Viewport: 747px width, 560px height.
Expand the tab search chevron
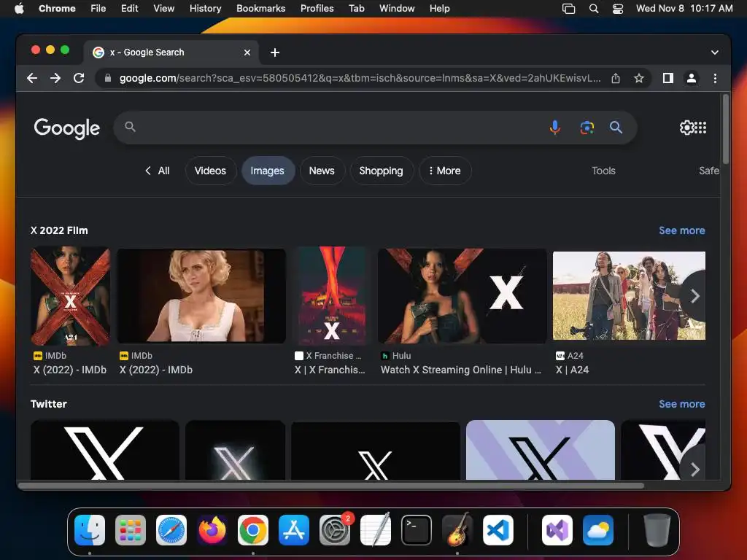[715, 52]
